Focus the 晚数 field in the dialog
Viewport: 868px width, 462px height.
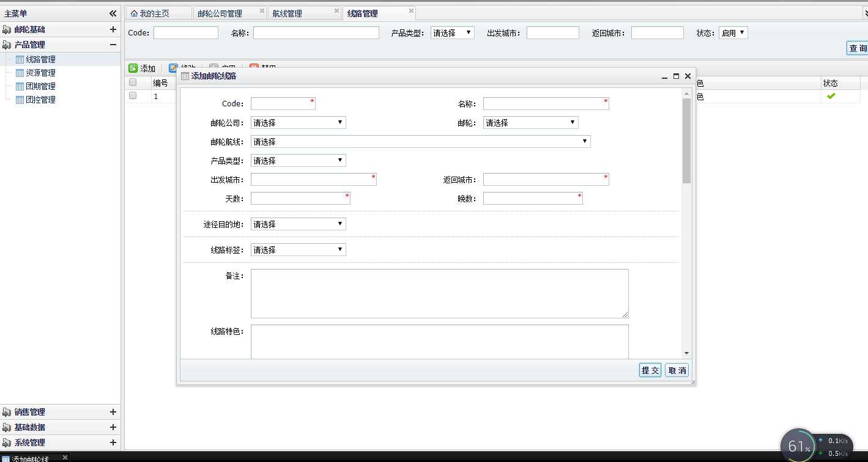coord(533,199)
